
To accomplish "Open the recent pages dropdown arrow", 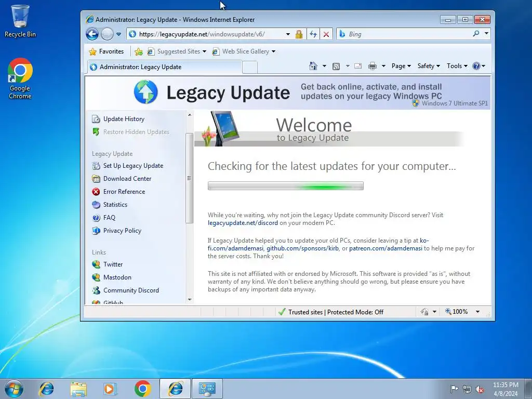I will point(118,34).
